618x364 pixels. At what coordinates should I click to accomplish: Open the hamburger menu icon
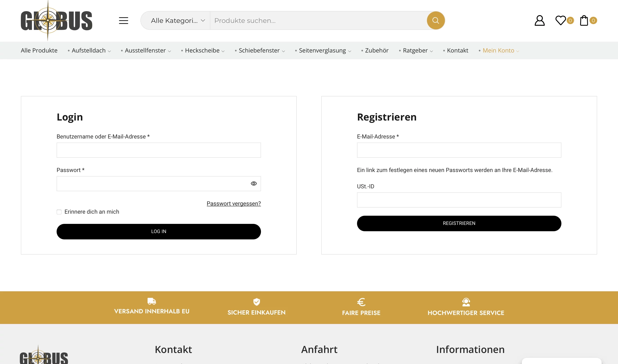click(123, 21)
